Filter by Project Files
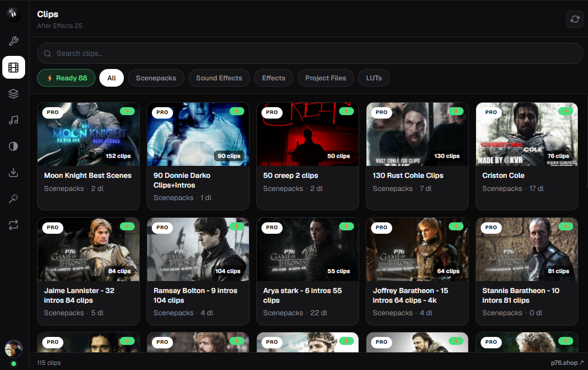The height and width of the screenshot is (370, 588). 325,78
